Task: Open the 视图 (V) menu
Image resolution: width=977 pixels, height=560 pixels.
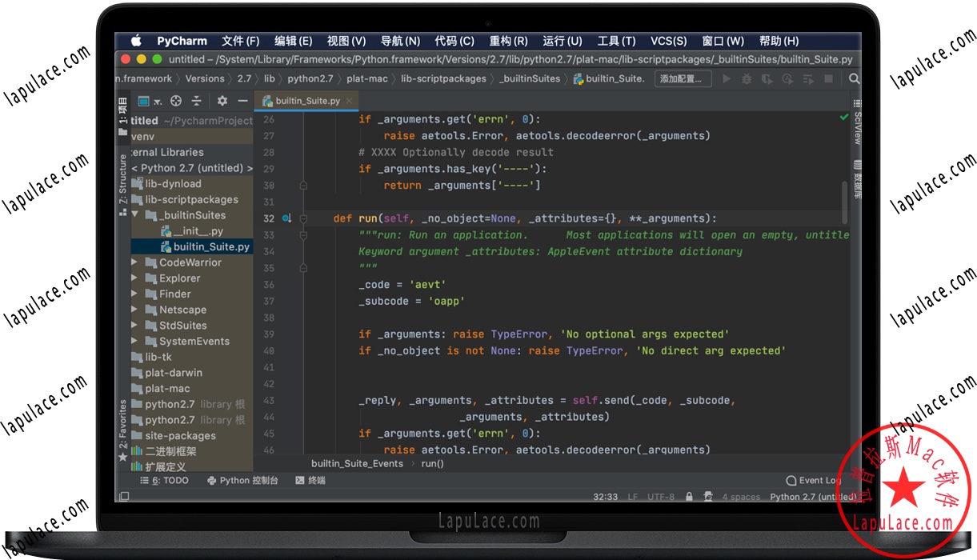Action: tap(346, 41)
